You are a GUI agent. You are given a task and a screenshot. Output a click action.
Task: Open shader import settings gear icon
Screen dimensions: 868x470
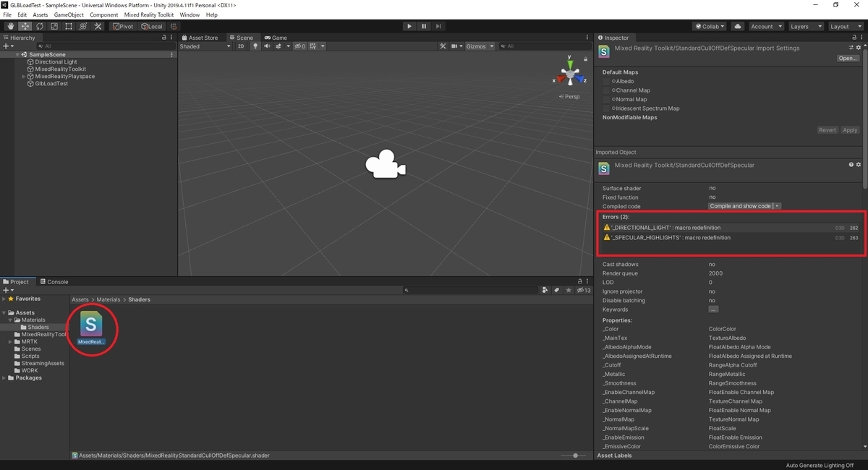click(x=859, y=48)
